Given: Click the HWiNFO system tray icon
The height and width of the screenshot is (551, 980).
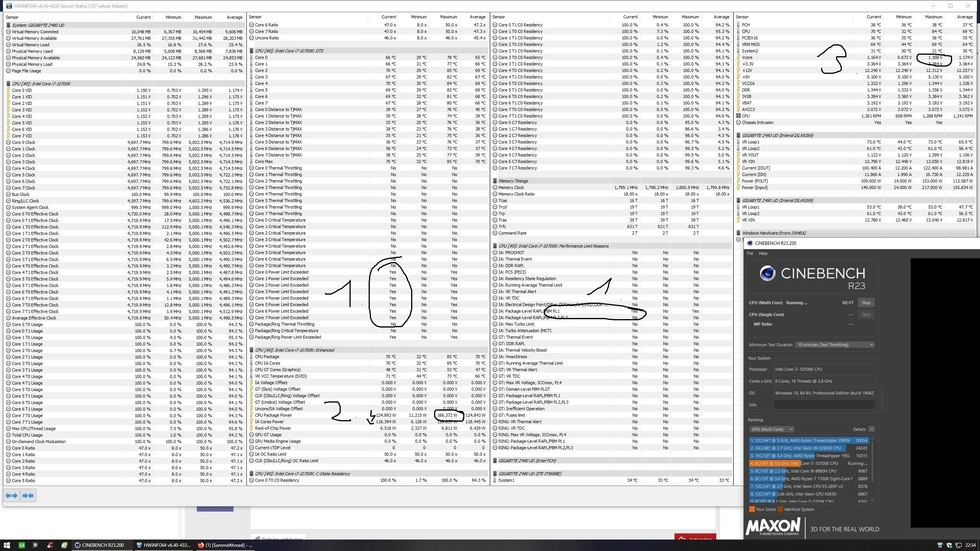Looking at the screenshot, I should point(940,545).
